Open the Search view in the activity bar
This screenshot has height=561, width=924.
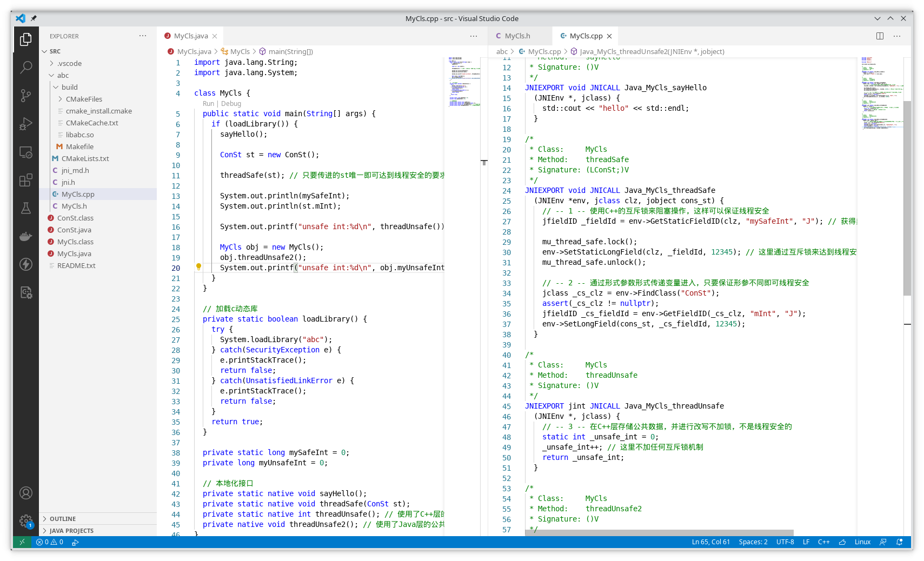(26, 67)
